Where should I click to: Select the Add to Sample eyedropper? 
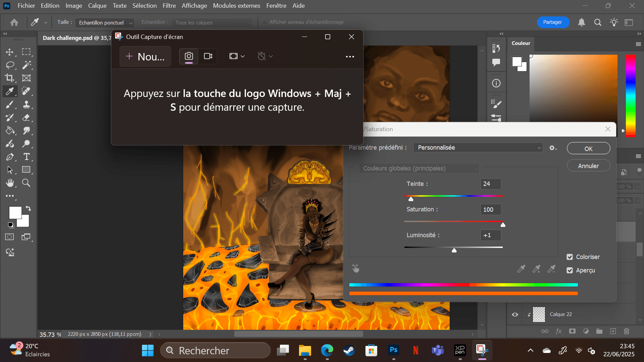pos(536,268)
